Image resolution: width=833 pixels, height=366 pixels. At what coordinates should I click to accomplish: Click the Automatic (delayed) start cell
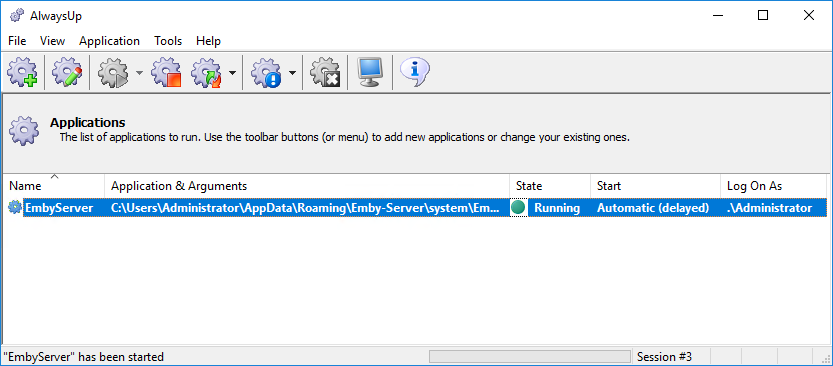(x=653, y=208)
